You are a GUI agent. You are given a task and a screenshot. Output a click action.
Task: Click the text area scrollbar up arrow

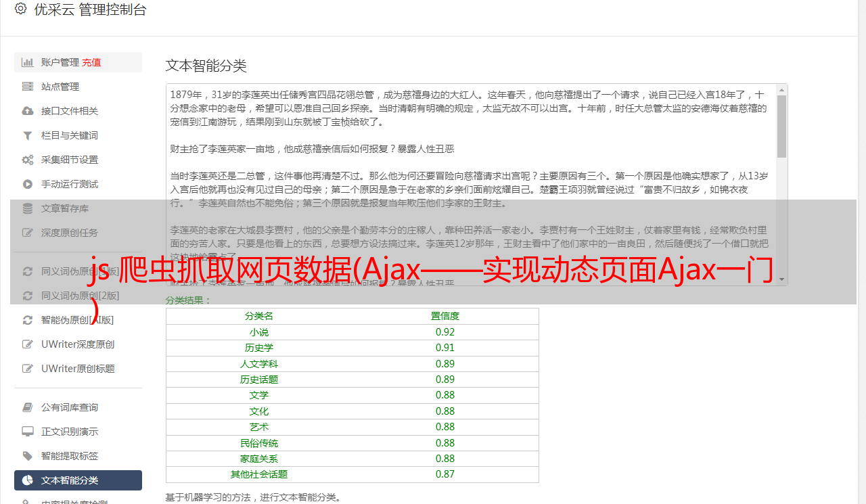(782, 90)
